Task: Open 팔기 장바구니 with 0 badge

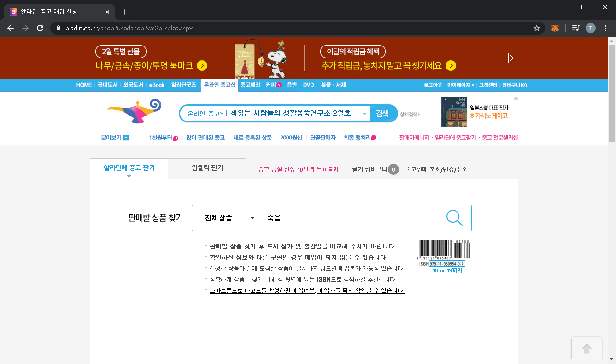Action: (x=375, y=169)
